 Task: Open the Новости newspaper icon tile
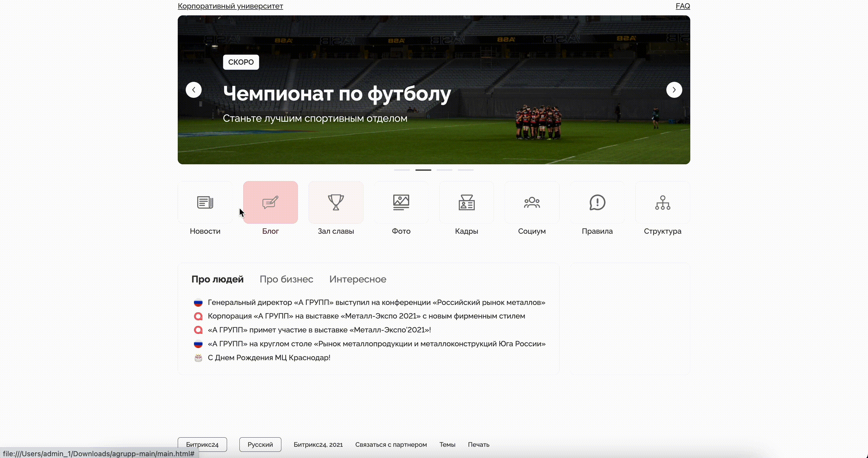[205, 202]
